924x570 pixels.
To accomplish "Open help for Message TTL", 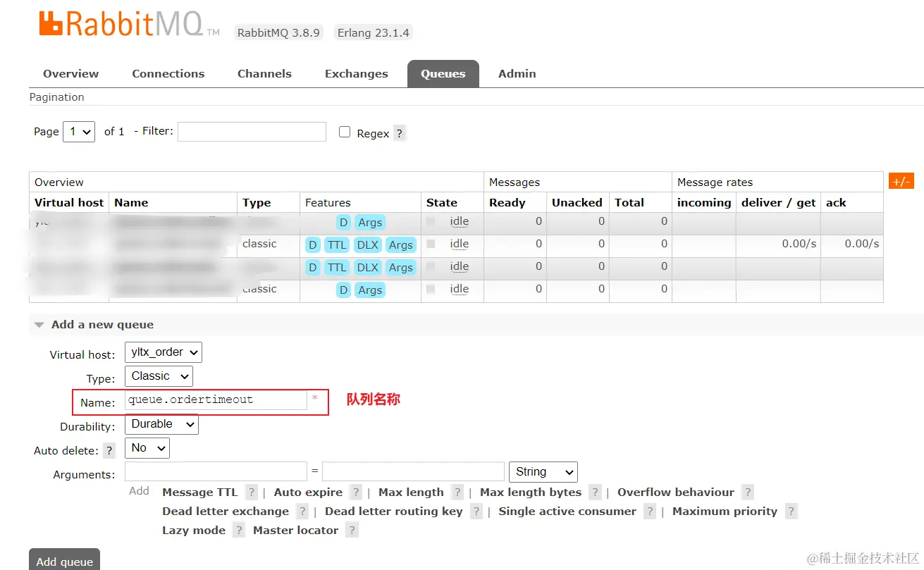I will pyautogui.click(x=252, y=492).
